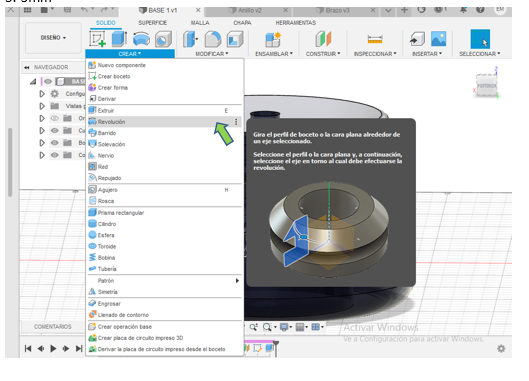Viewport: 529px width, 381px height.
Task: Click the Shell modify icon
Action: click(235, 39)
